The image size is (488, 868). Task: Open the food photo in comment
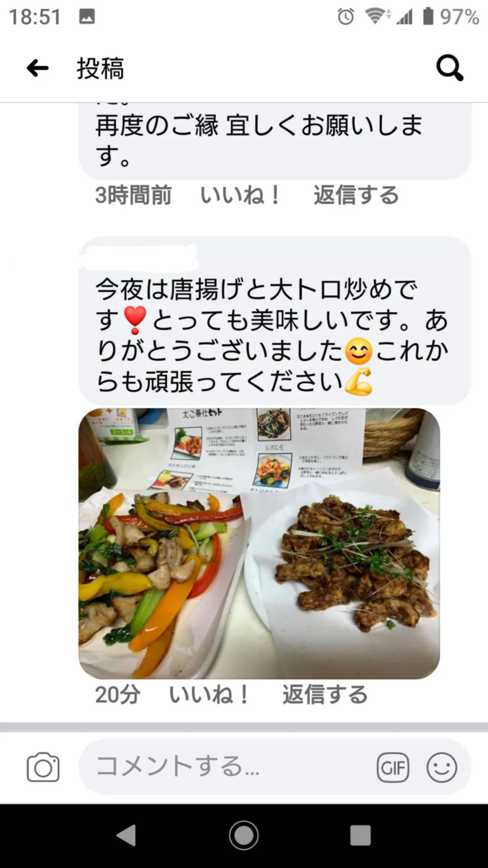pos(259,543)
